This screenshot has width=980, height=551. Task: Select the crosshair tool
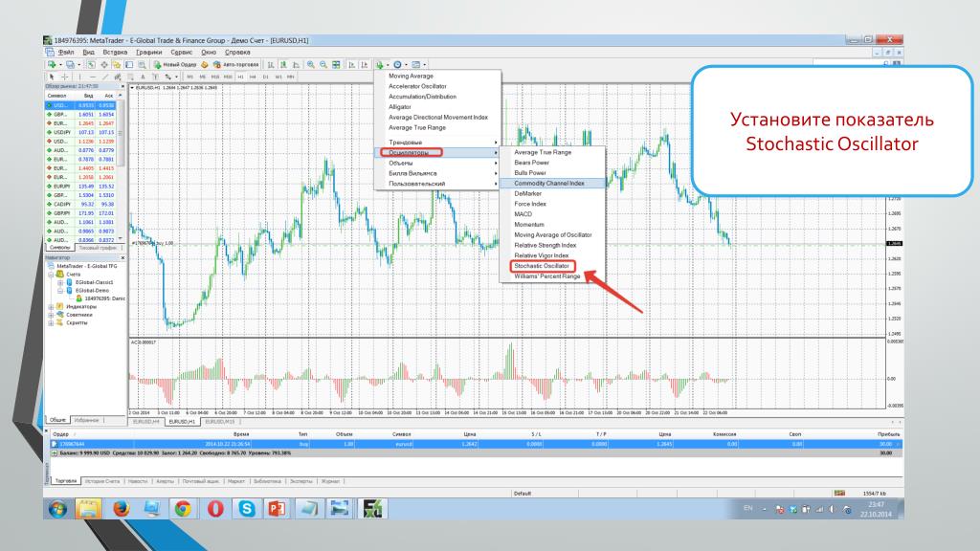pos(64,77)
